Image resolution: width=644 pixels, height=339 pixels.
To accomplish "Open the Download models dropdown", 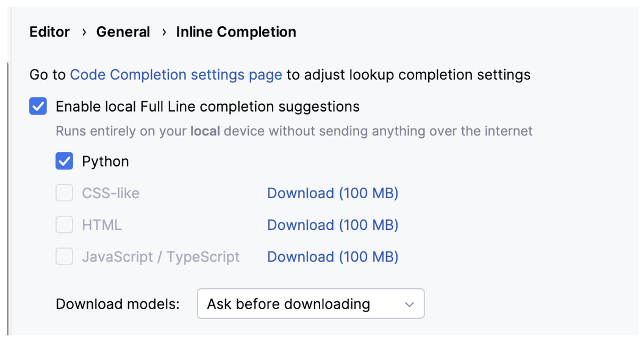I will point(310,304).
